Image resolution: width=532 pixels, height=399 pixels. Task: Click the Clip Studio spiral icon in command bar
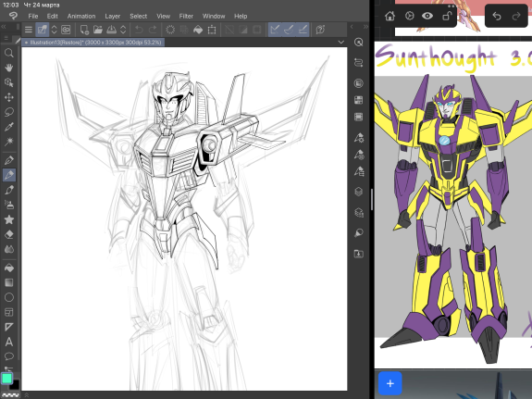click(66, 30)
